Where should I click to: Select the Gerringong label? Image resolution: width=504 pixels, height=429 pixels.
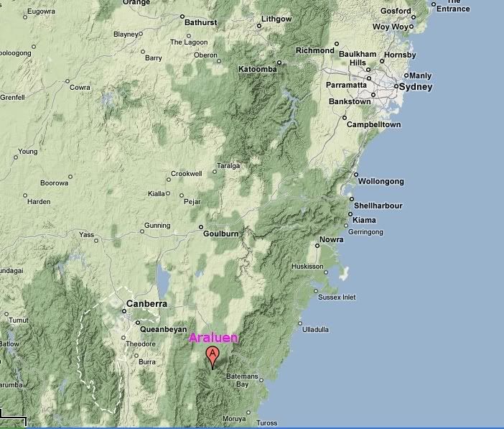coord(365,232)
